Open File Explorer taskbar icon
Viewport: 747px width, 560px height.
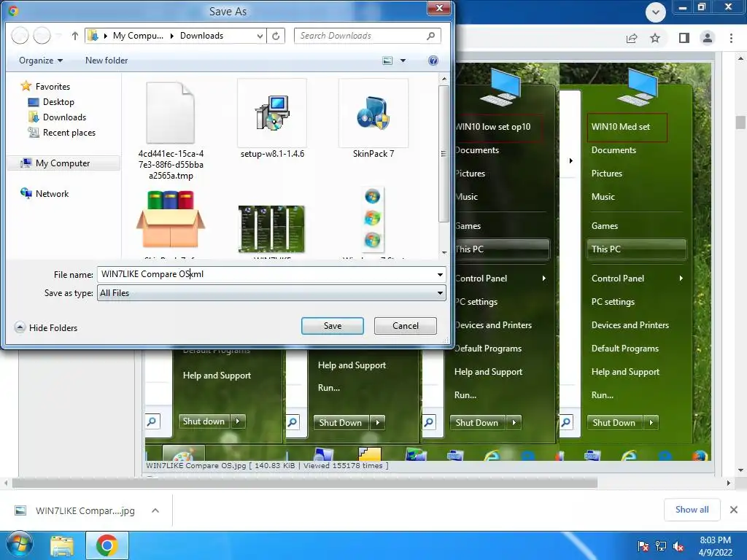pyautogui.click(x=62, y=545)
